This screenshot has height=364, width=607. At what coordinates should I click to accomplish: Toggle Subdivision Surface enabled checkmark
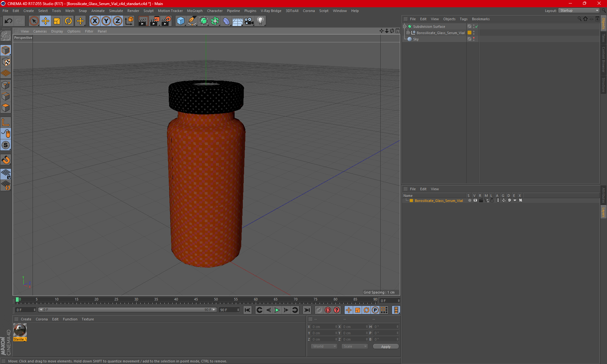(476, 27)
